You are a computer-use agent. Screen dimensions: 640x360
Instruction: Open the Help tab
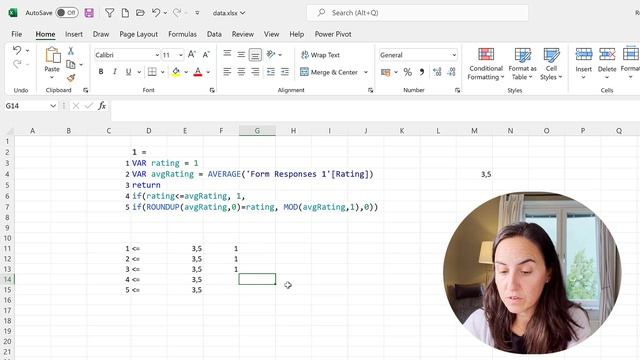coord(297,34)
